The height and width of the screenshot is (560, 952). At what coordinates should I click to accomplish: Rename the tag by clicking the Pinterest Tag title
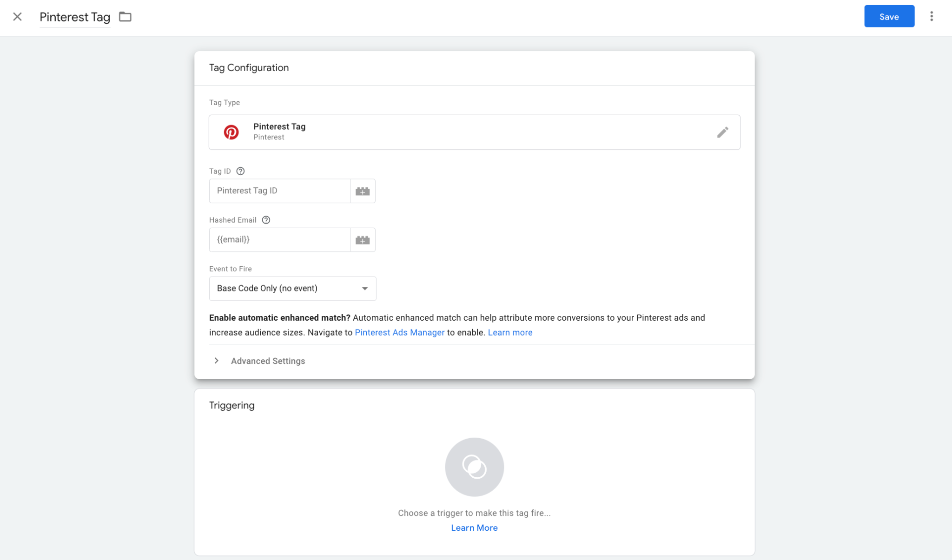pyautogui.click(x=75, y=17)
